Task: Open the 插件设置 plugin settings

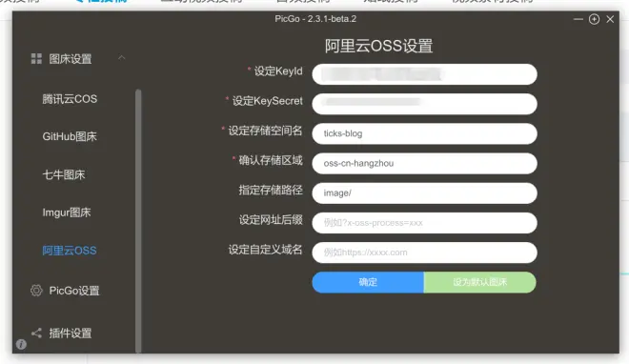Action: (x=71, y=334)
